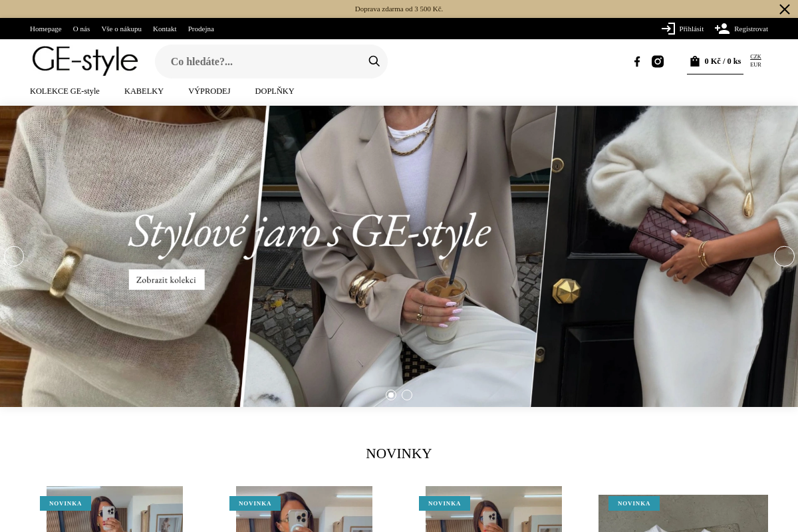
Task: Open the cart total 0 Kč / 0 ks
Action: tap(722, 61)
